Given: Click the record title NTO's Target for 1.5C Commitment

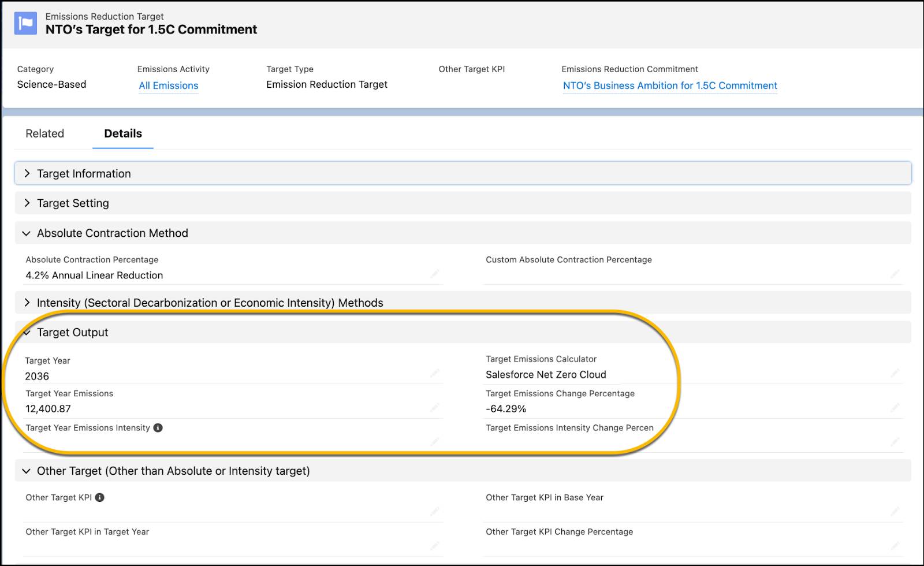Looking at the screenshot, I should (151, 29).
